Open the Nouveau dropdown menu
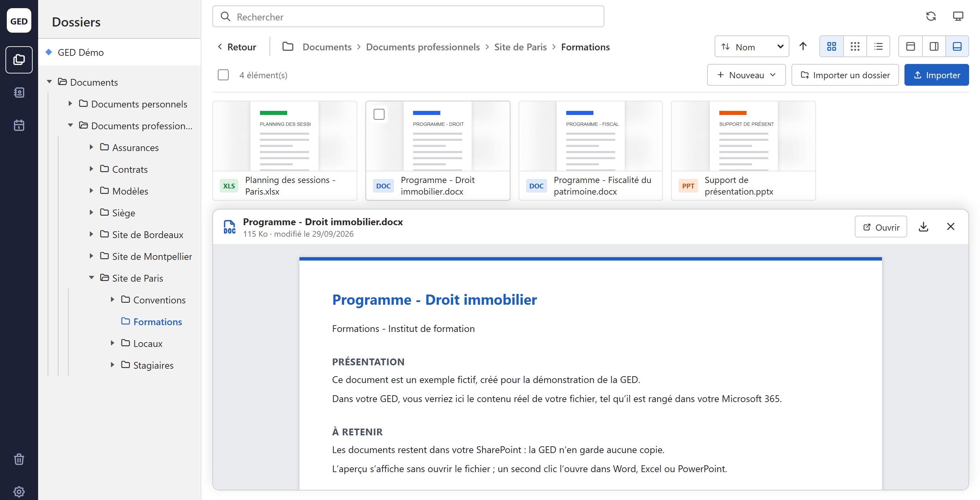980x500 pixels. pos(747,75)
